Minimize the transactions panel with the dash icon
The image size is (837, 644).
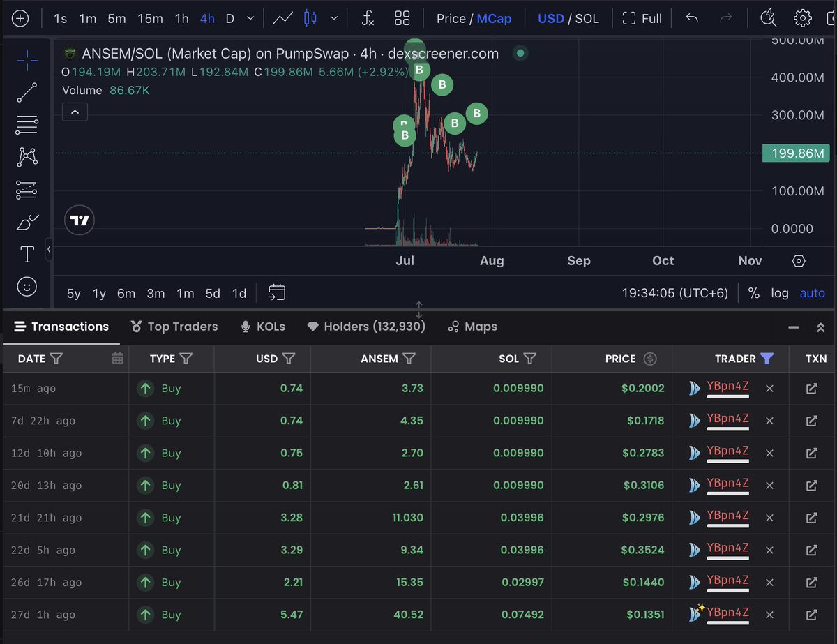[x=793, y=327]
